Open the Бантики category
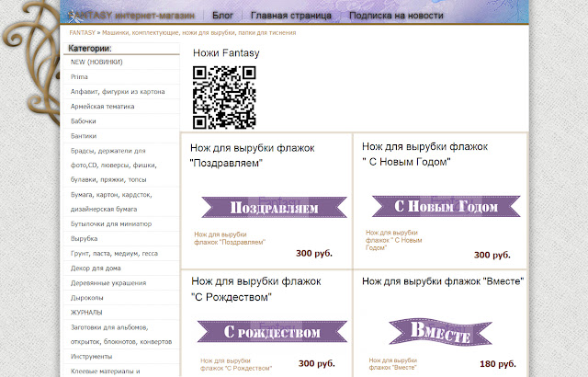The width and height of the screenshot is (588, 377). click(84, 136)
